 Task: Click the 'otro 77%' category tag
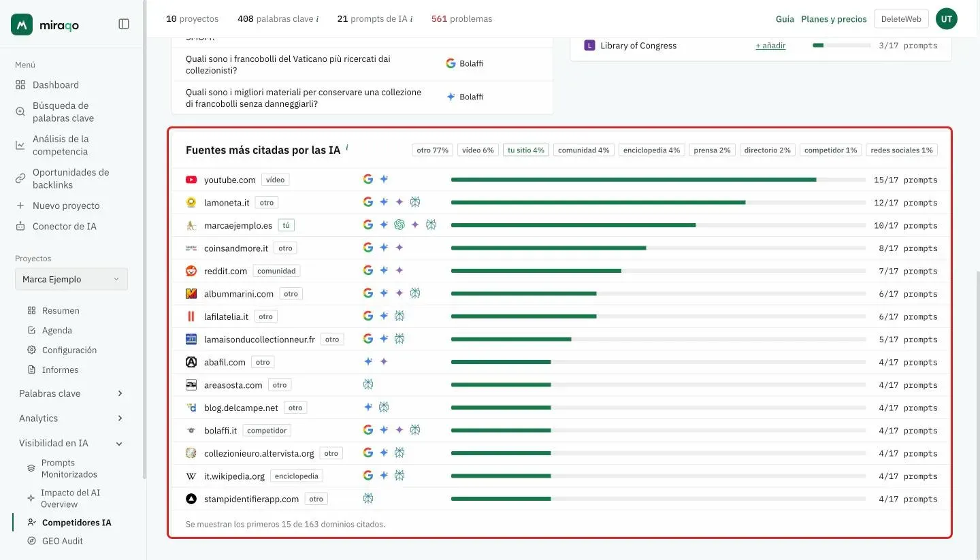tap(433, 150)
